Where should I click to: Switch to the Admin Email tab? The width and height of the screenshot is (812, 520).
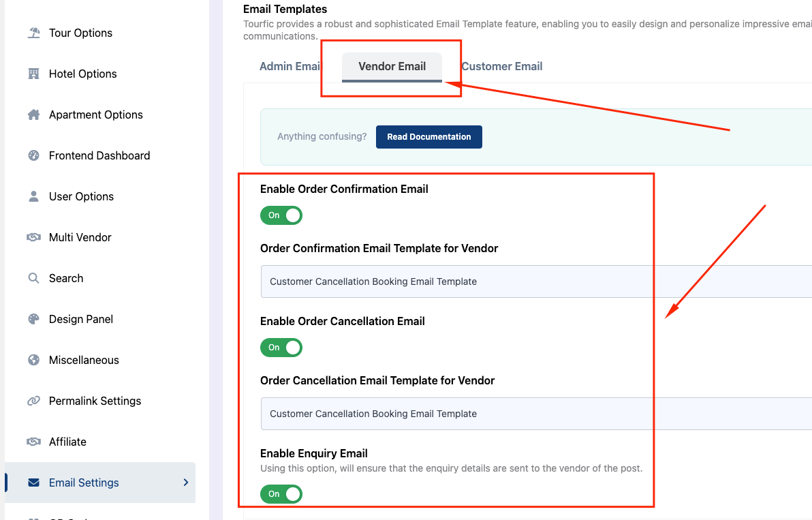pyautogui.click(x=290, y=66)
